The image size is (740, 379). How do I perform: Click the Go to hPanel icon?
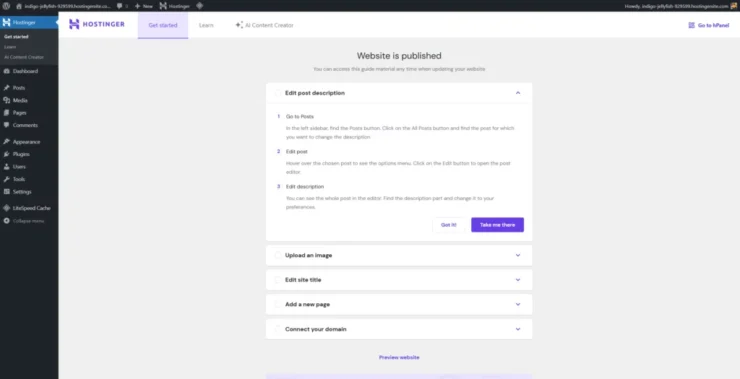pos(691,25)
